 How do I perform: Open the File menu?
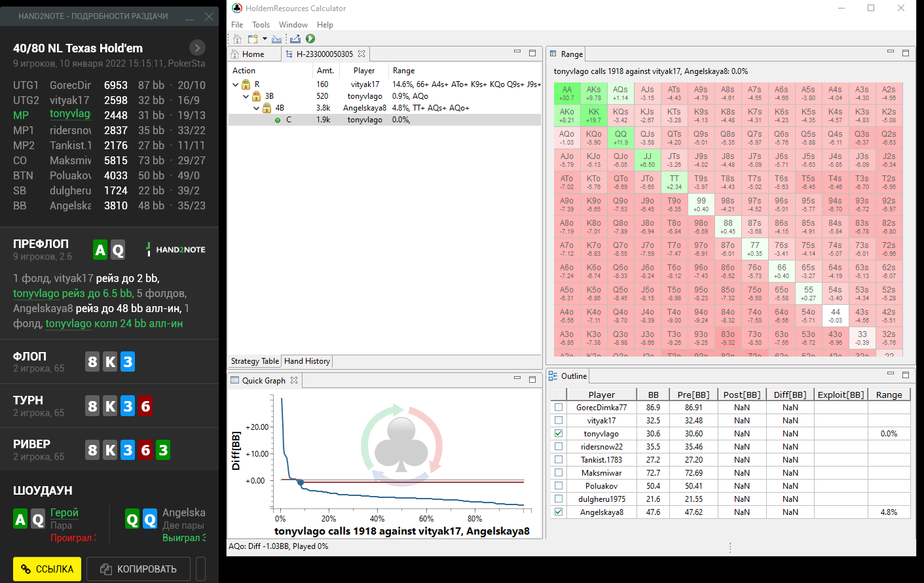(237, 25)
